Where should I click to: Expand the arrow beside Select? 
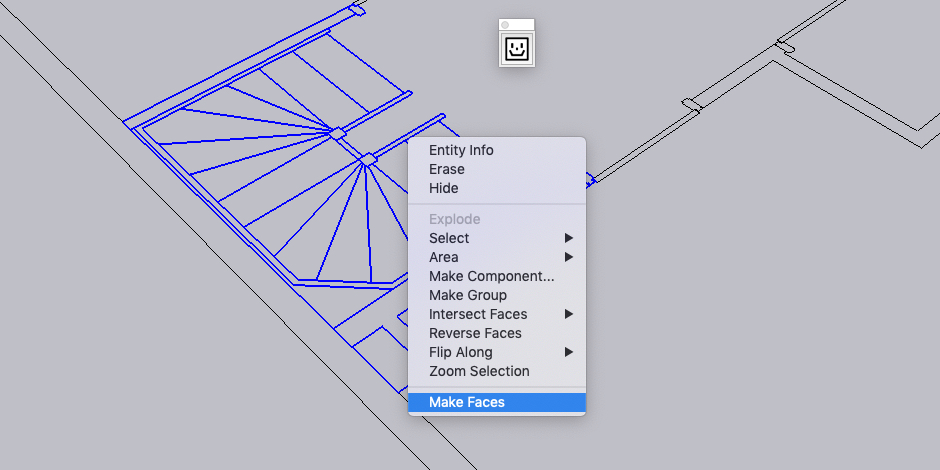pyautogui.click(x=569, y=238)
